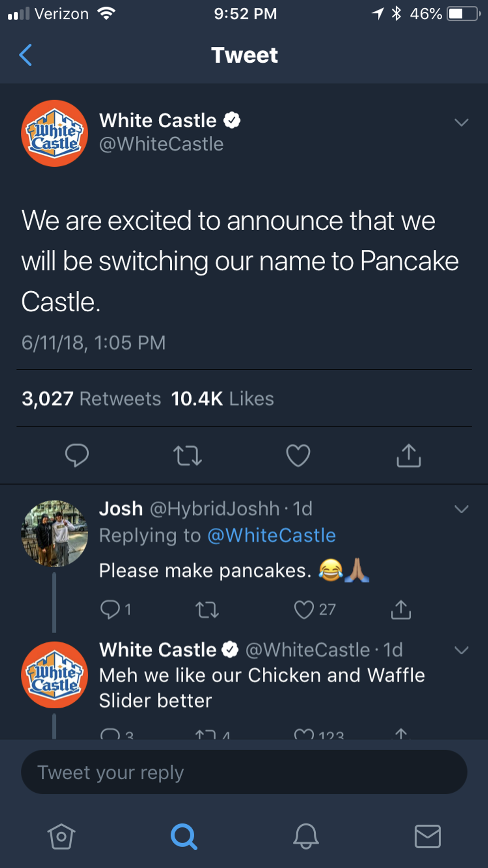Viewport: 488px width, 868px height.
Task: Retweet the Pancake Castle announcement
Action: [x=188, y=455]
